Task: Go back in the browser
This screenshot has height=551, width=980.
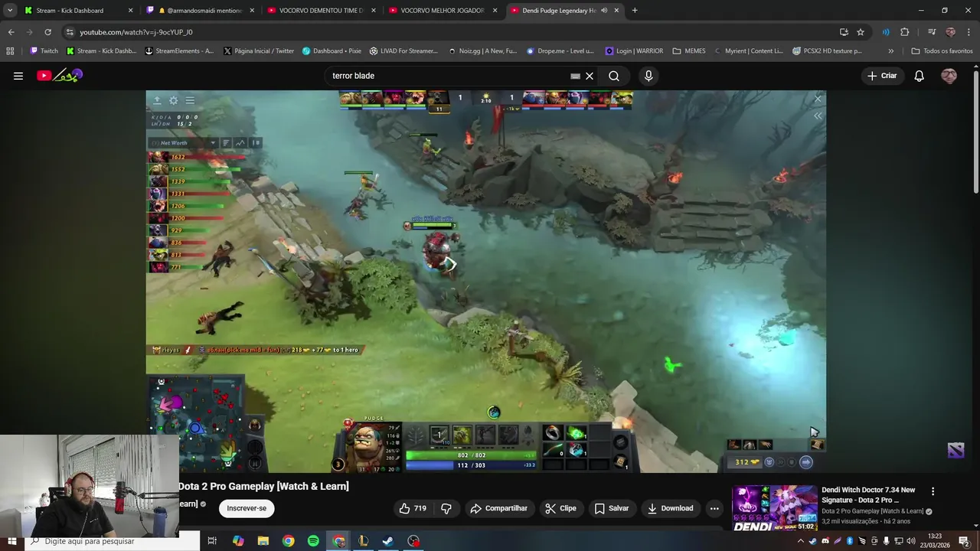Action: (11, 32)
